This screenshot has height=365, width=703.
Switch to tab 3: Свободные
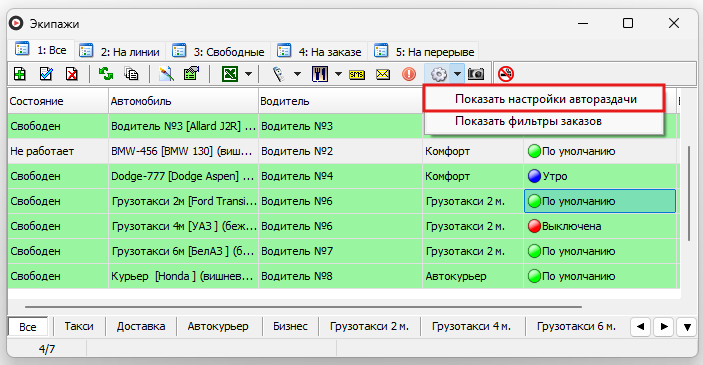pyautogui.click(x=219, y=51)
